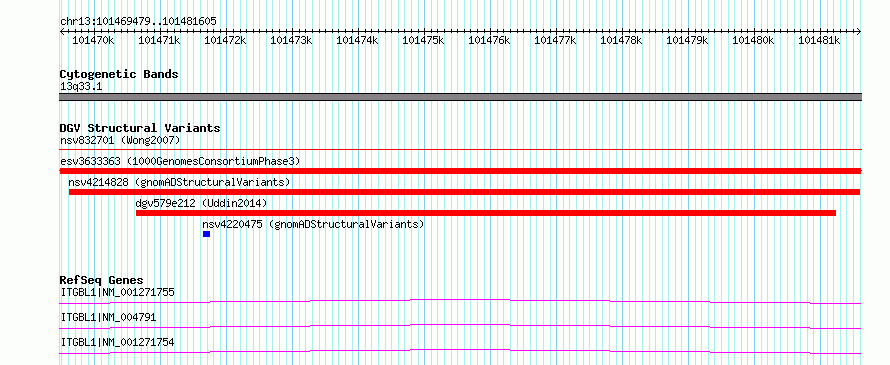The height and width of the screenshot is (365, 890).
Task: Open the ITGBL1|NM_001271754 transcript label
Action: (117, 342)
